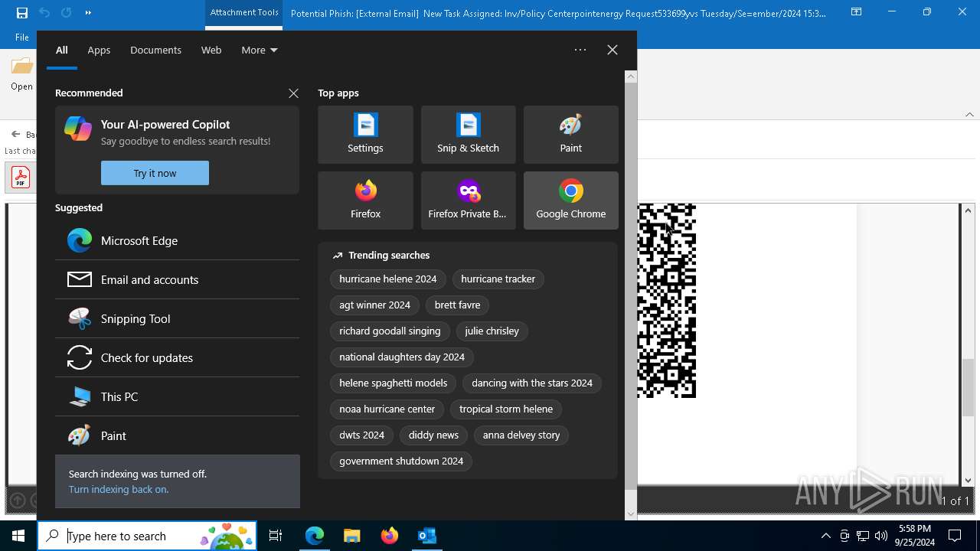Switch to Outlook on taskbar
The image size is (980, 551).
click(426, 536)
